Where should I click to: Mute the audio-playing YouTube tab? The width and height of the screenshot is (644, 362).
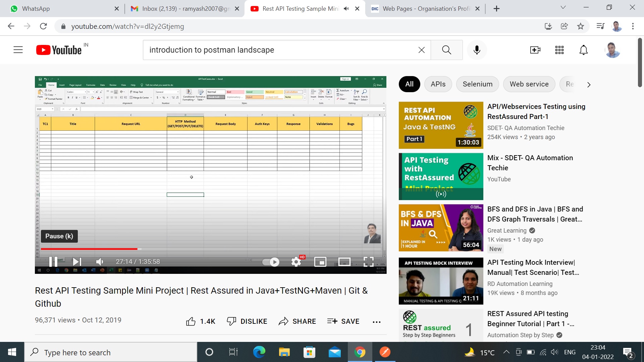point(346,9)
